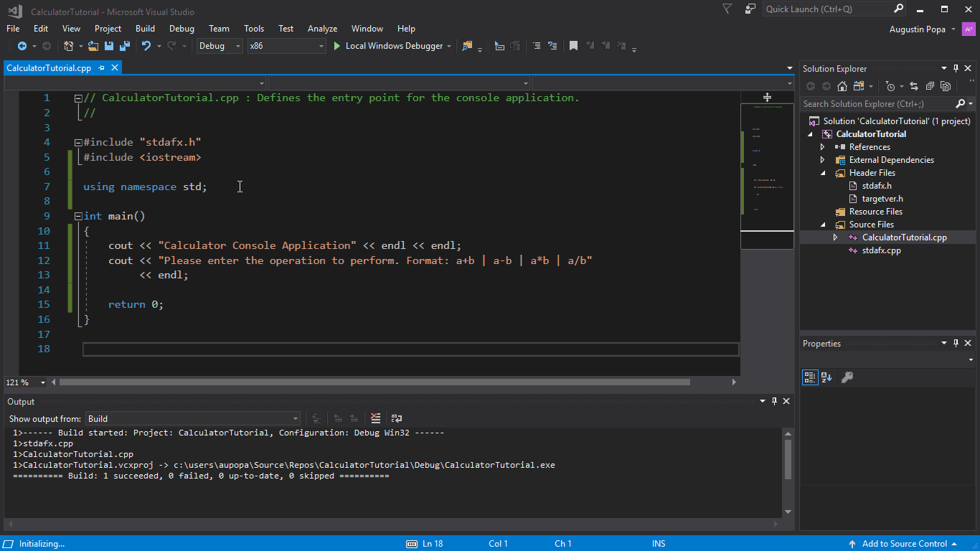Toggle word wrap in the Output panel
The width and height of the screenshot is (980, 551).
396,418
